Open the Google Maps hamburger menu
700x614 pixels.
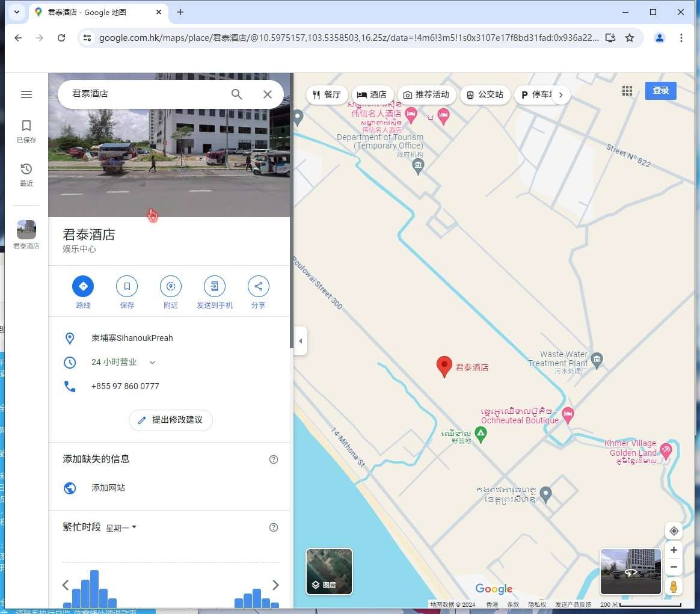pos(26,94)
